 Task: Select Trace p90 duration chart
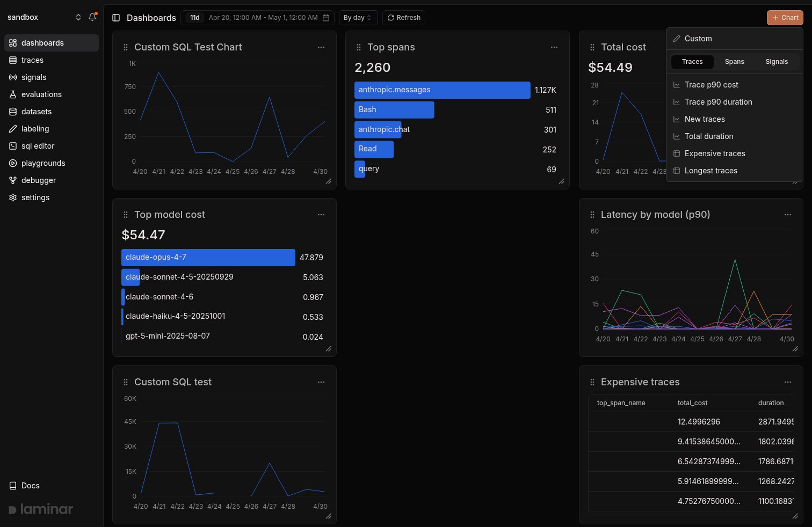pos(734,102)
